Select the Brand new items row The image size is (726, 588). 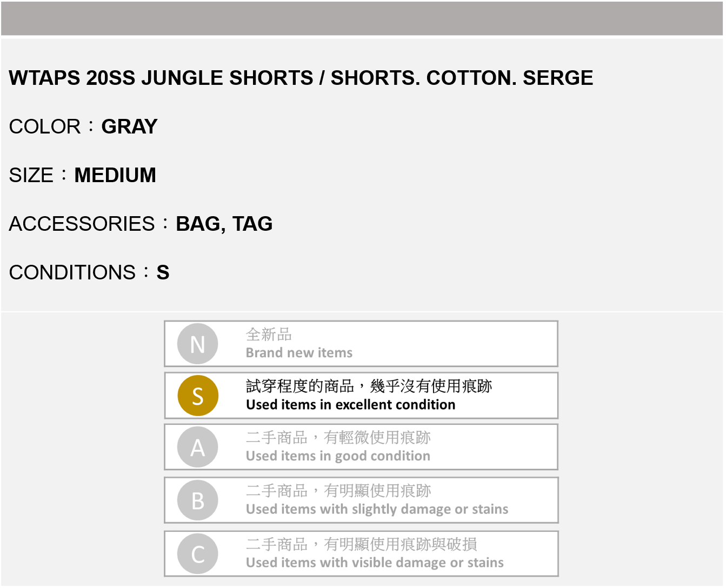[361, 344]
